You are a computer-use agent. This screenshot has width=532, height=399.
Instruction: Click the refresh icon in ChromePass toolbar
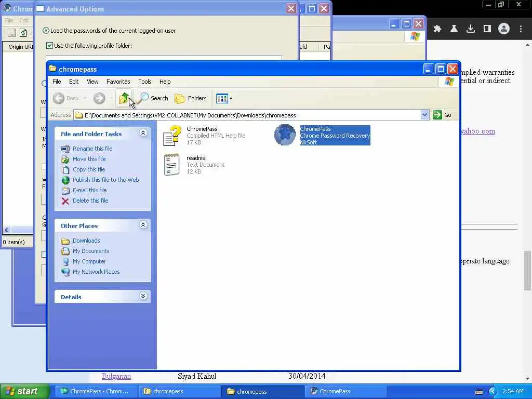point(23,33)
